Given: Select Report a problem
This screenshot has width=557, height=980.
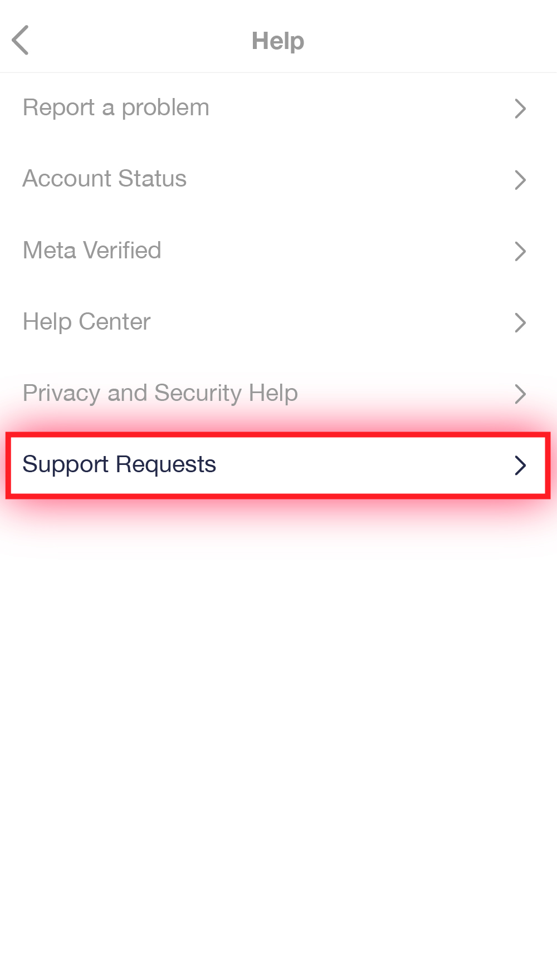Looking at the screenshot, I should tap(115, 107).
